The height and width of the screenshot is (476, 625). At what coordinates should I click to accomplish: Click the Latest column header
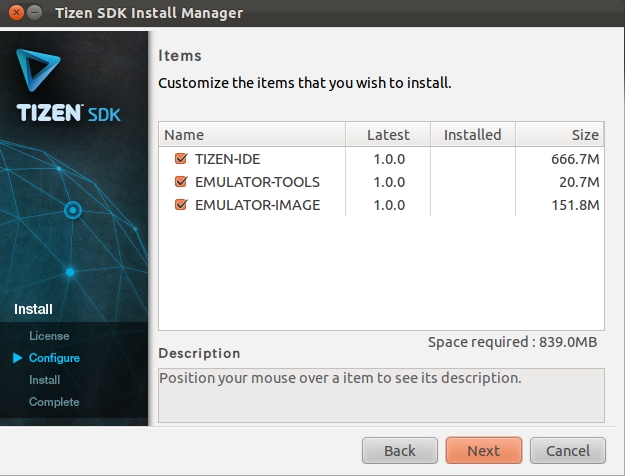coord(388,135)
